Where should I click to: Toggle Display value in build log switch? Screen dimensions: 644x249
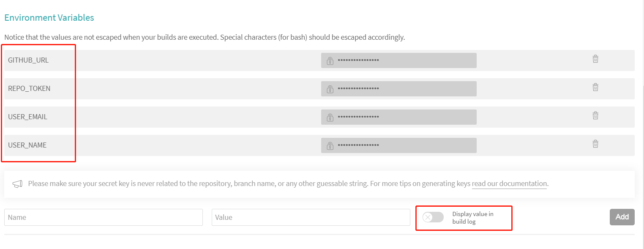pyautogui.click(x=433, y=217)
